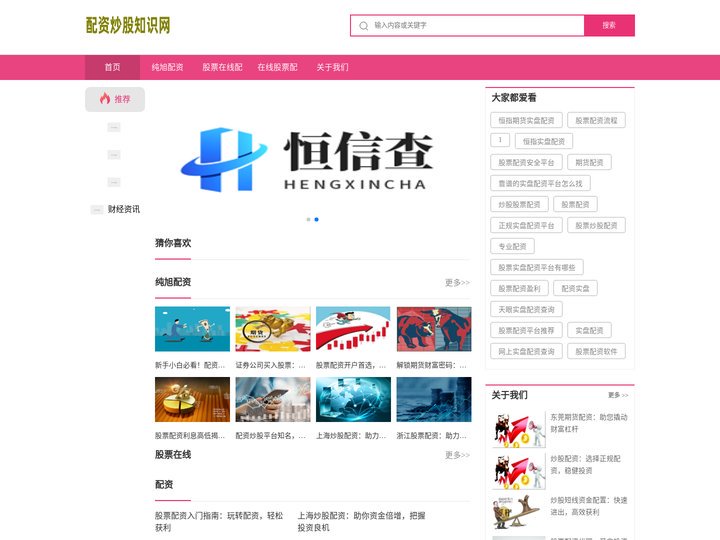
Task: Click the 大家都爱看 panel heading
Action: [514, 97]
